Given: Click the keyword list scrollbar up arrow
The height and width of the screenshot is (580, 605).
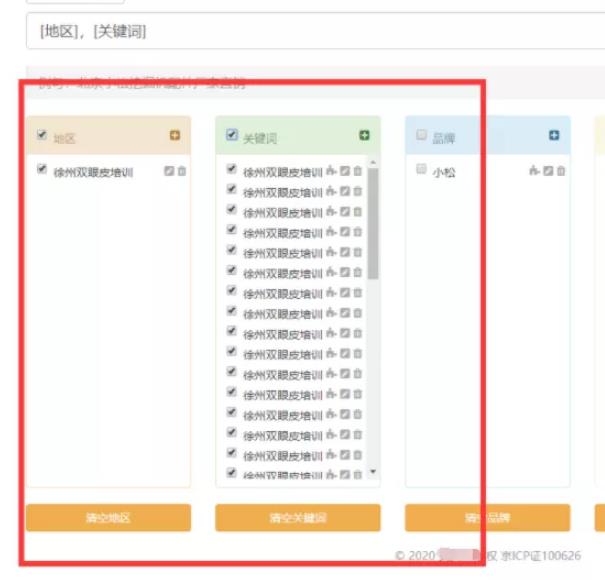Looking at the screenshot, I should pos(373,162).
